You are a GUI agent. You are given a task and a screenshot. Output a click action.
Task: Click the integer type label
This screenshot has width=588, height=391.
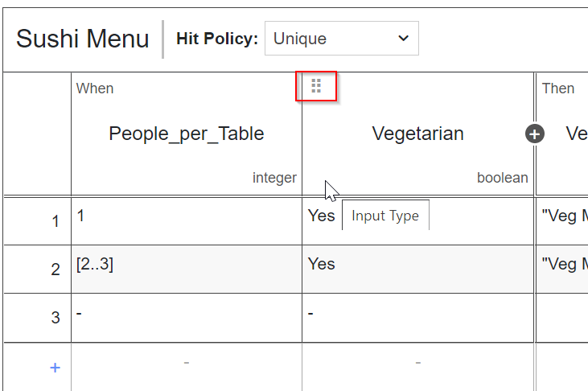274,178
